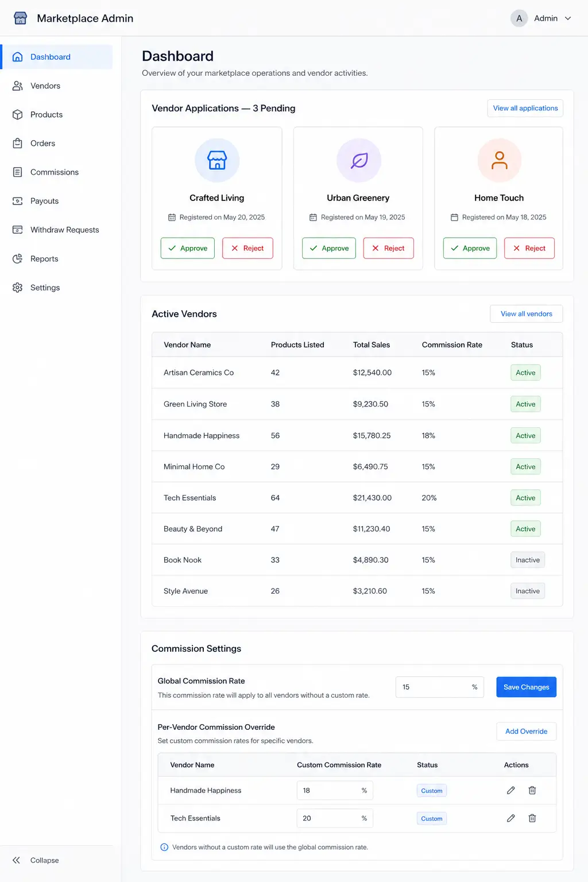Reject the Home Touch application
Image resolution: width=588 pixels, height=882 pixels.
tap(529, 248)
